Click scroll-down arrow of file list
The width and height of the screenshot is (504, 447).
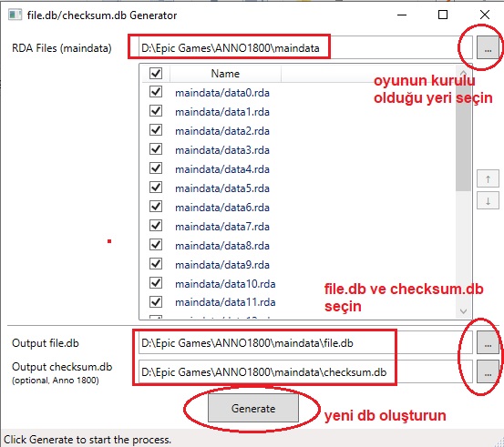[464, 310]
